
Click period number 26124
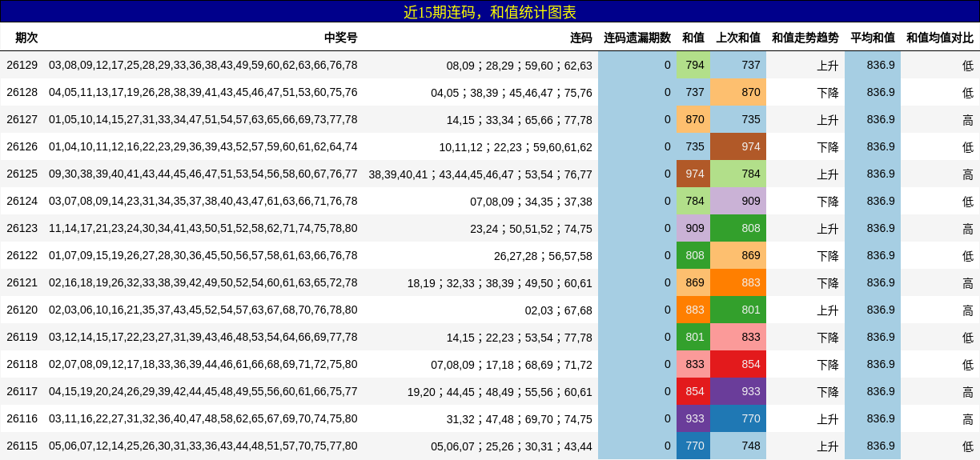(x=22, y=201)
